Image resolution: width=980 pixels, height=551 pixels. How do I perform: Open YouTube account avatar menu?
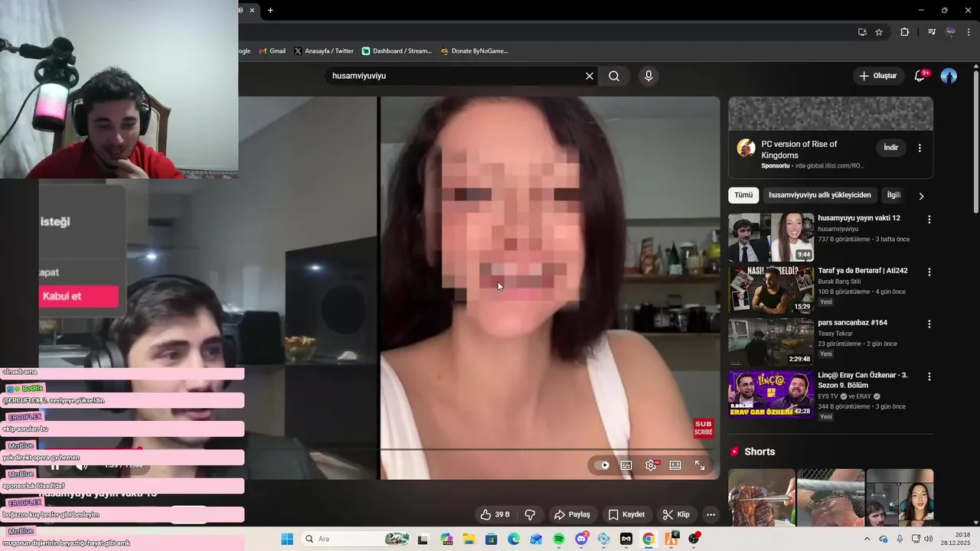(x=949, y=76)
